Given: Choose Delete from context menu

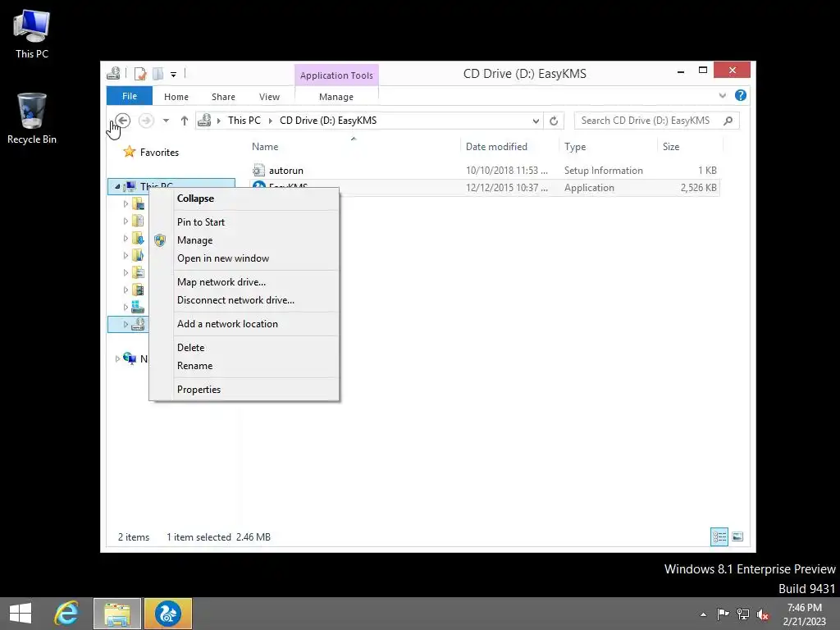Looking at the screenshot, I should point(244,347).
